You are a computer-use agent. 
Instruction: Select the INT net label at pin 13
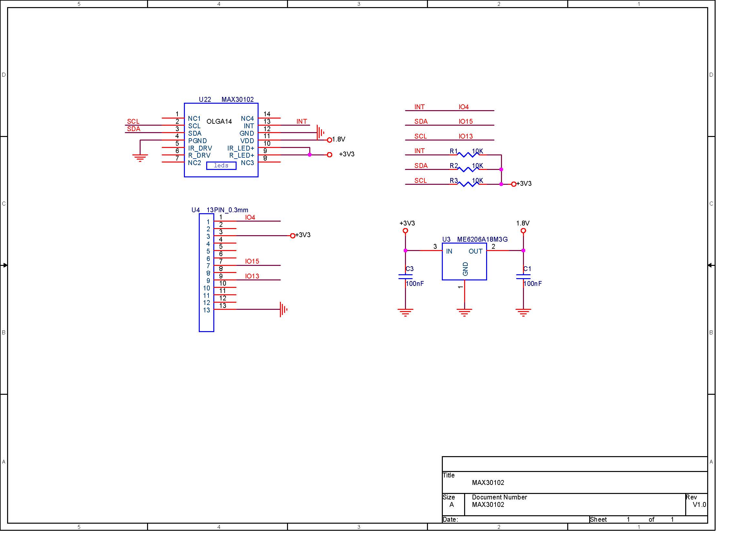[302, 121]
